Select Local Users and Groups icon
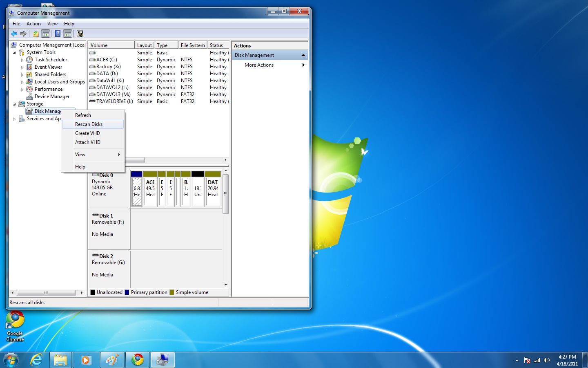 point(29,82)
